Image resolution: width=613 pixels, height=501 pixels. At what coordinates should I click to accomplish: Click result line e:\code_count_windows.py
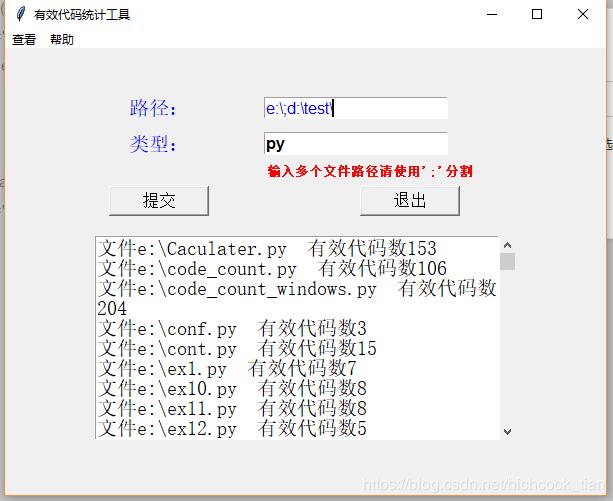pos(297,289)
